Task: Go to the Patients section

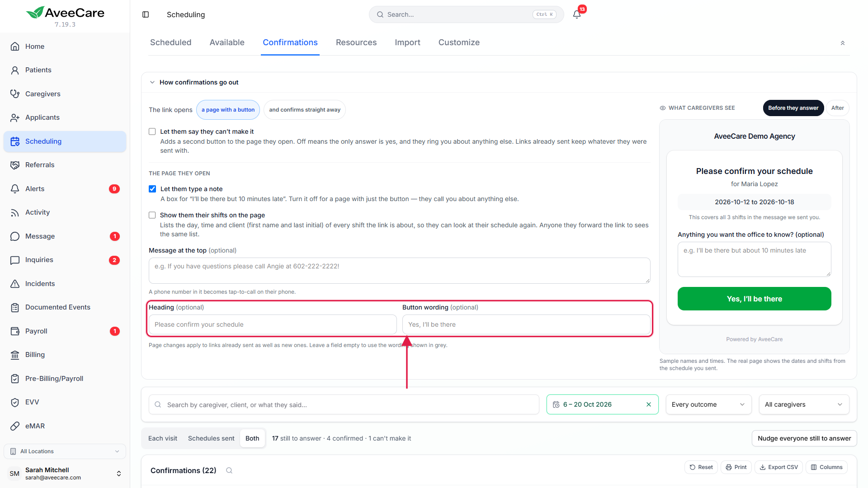Action: pos(65,70)
